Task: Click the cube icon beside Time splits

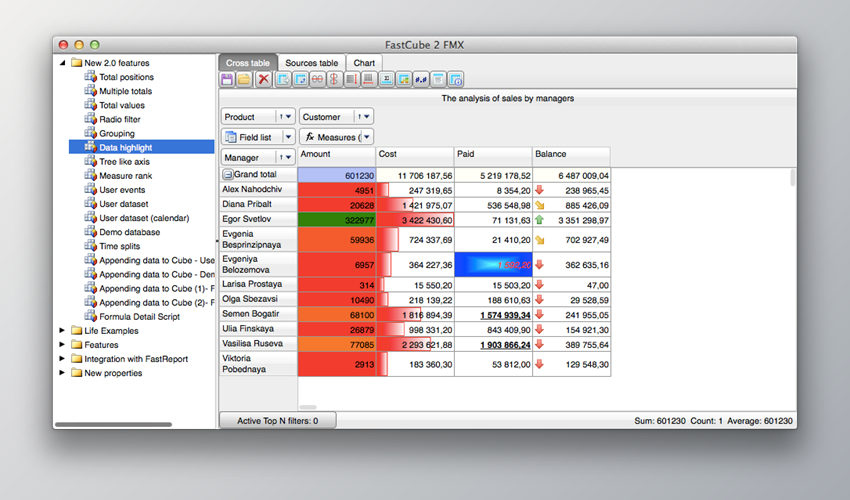Action: [x=91, y=246]
